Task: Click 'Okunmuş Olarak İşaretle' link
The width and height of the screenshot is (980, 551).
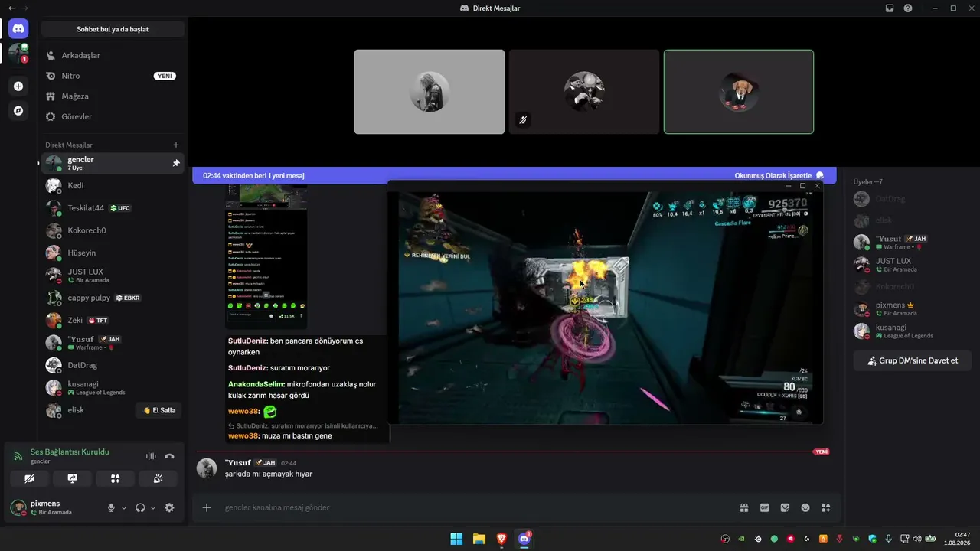Action: pyautogui.click(x=779, y=175)
